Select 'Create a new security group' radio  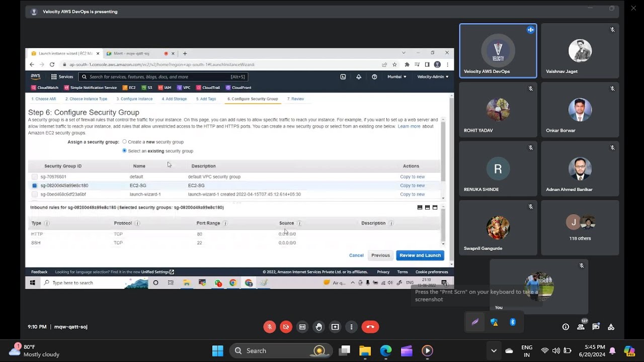124,142
